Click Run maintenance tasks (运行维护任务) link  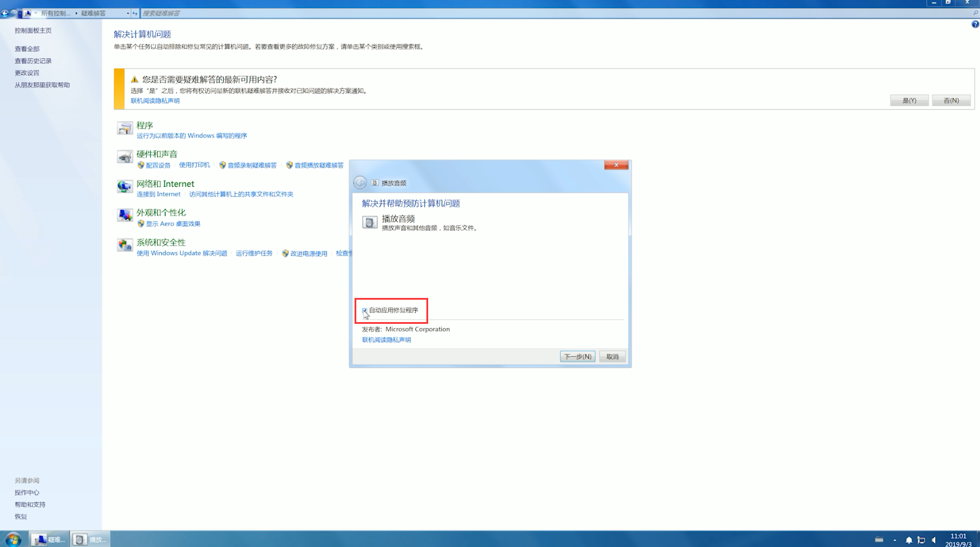point(254,253)
